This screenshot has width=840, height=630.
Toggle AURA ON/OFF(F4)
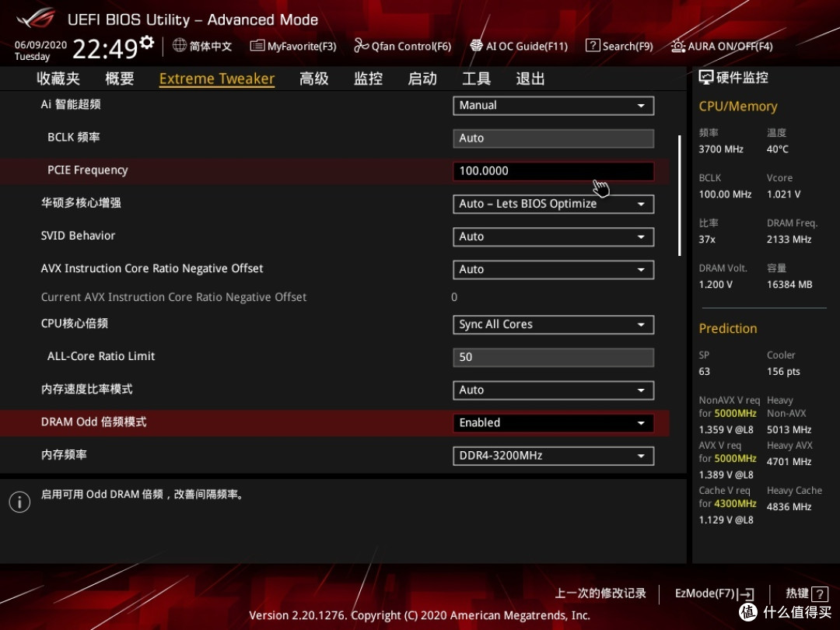click(x=722, y=46)
